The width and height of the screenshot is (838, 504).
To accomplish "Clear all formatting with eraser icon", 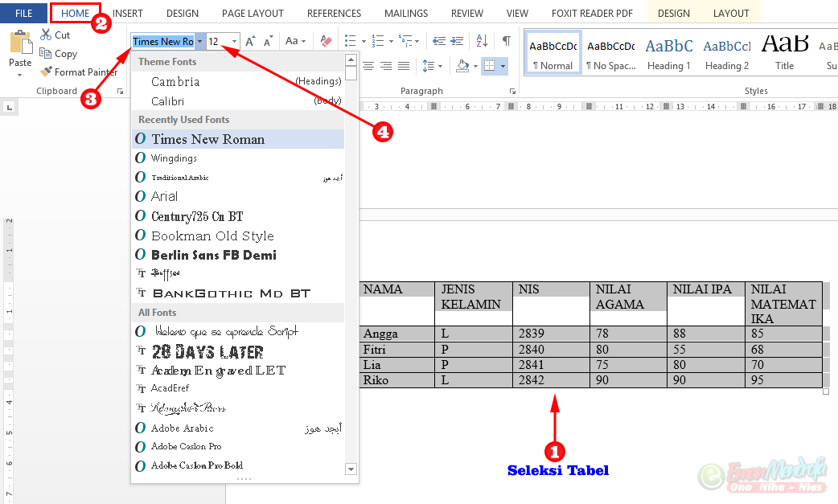I will [x=326, y=41].
